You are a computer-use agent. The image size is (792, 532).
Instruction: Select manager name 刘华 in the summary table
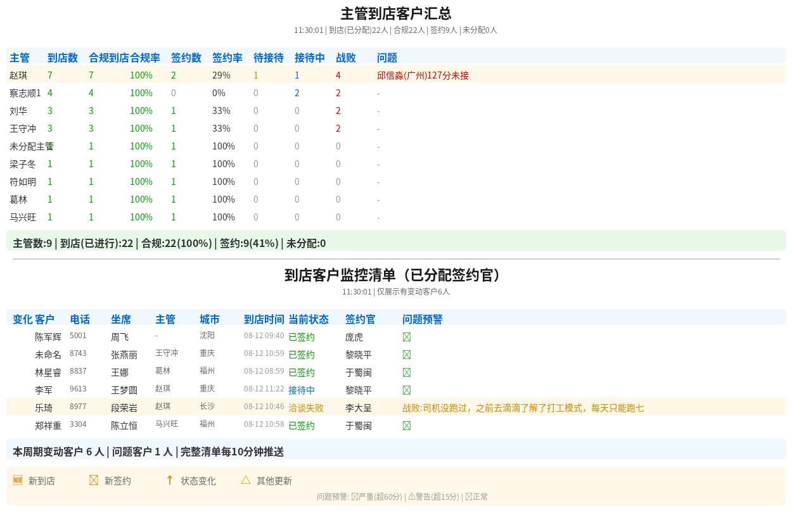point(18,111)
